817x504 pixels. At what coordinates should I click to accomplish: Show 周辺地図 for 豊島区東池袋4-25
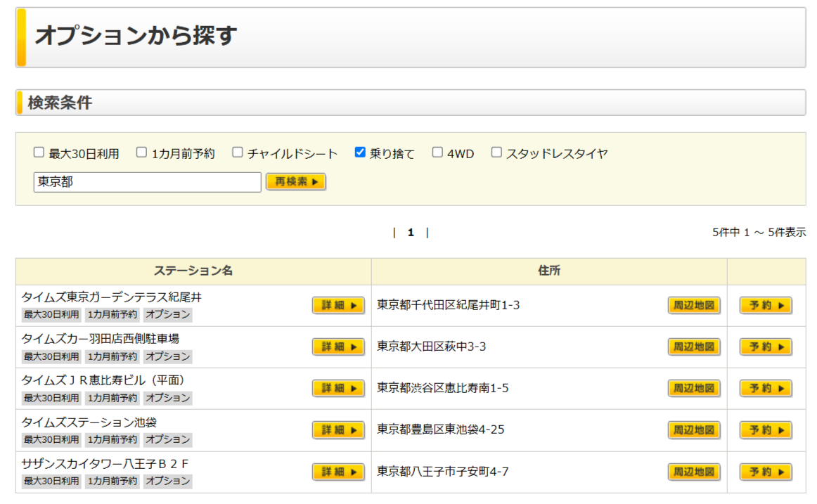694,430
